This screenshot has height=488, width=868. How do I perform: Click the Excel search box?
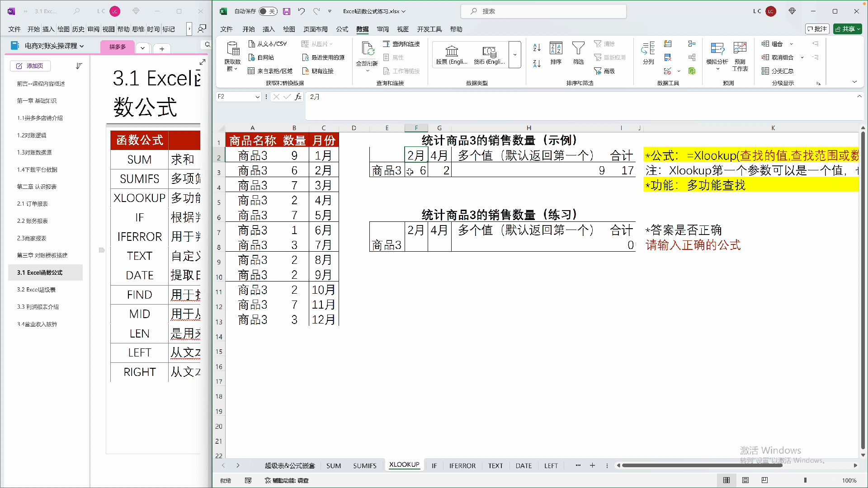pyautogui.click(x=544, y=11)
